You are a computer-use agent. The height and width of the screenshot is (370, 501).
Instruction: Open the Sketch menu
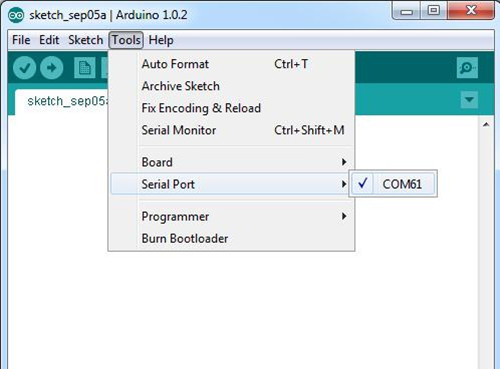[86, 40]
